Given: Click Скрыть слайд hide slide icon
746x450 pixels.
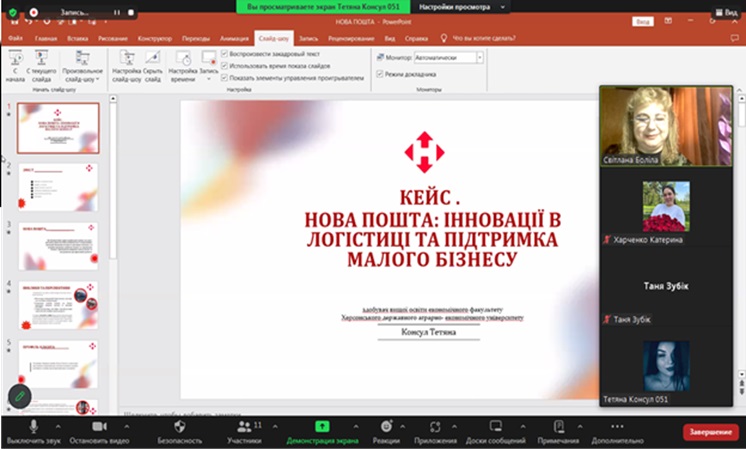Looking at the screenshot, I should [x=153, y=66].
